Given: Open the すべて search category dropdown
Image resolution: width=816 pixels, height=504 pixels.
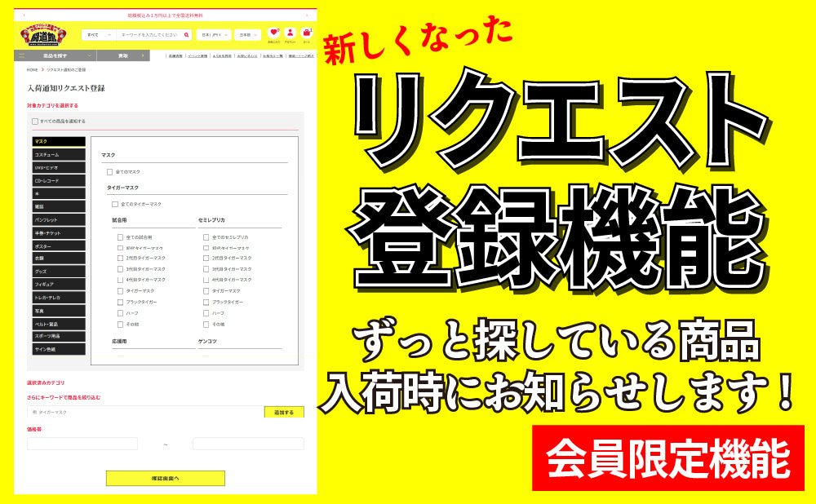Looking at the screenshot, I should pyautogui.click(x=98, y=35).
